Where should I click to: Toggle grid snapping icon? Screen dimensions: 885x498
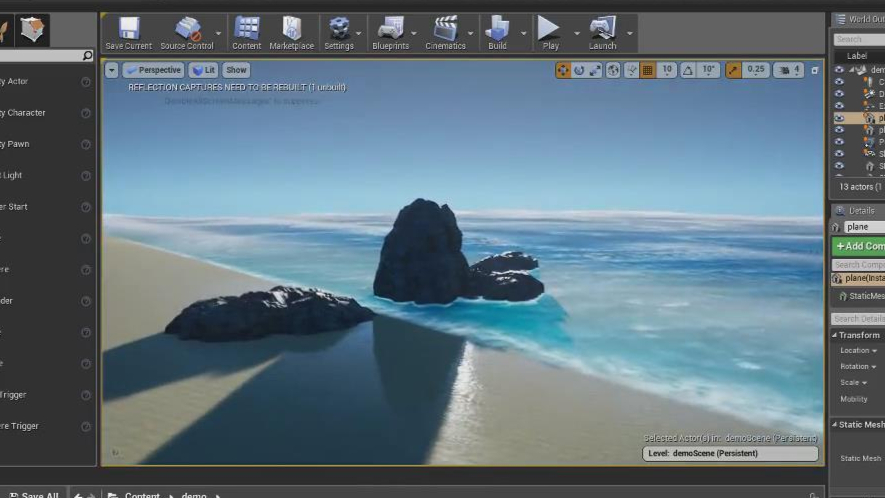tap(648, 70)
